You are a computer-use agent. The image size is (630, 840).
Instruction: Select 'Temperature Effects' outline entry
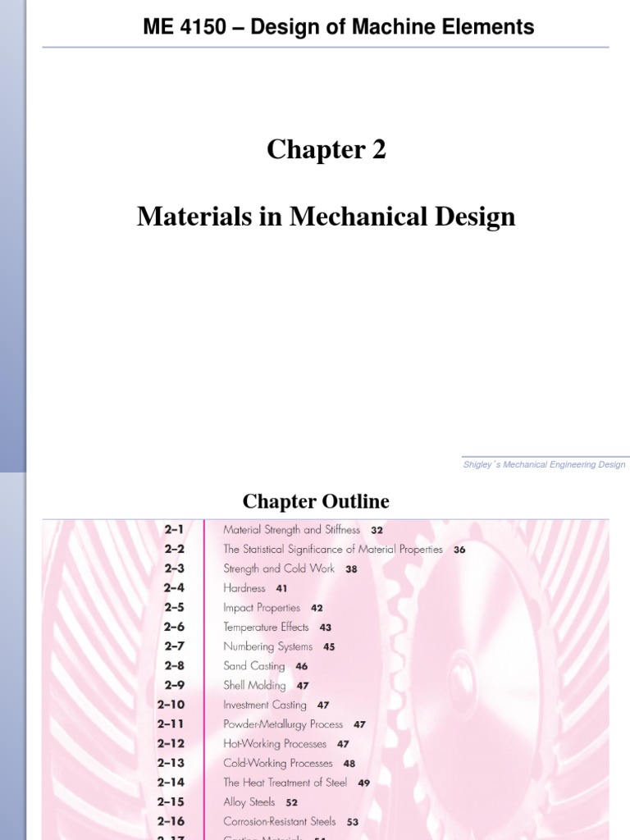[266, 627]
